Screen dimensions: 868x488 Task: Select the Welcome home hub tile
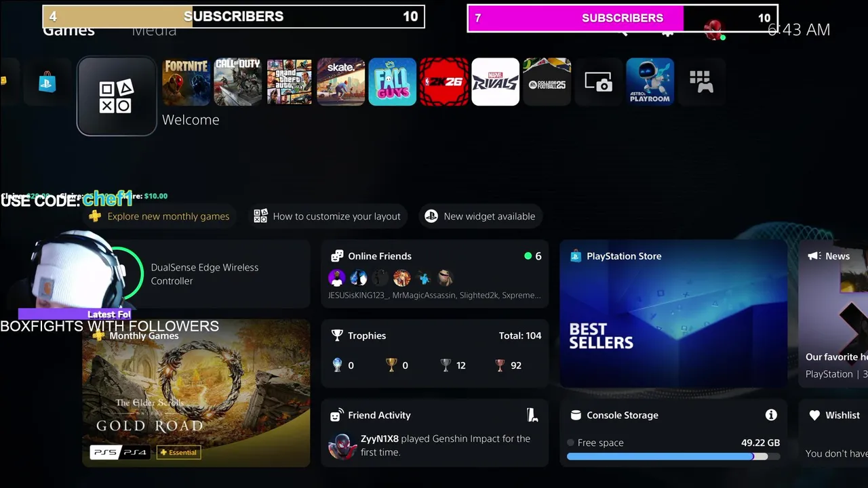pos(117,96)
